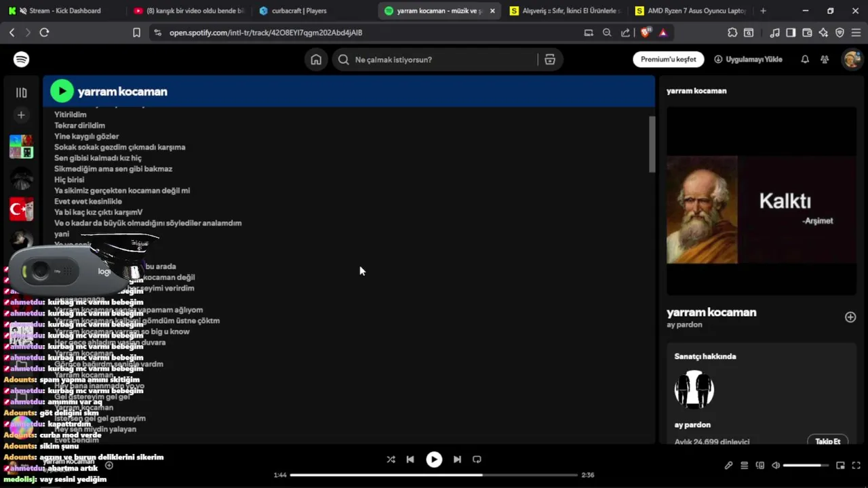868x488 pixels.
Task: Open Spotify home via logo
Action: (21, 60)
